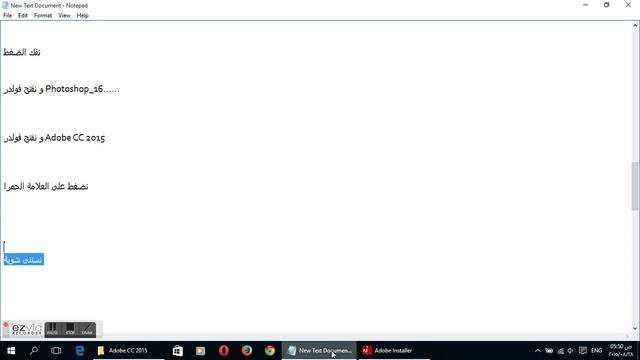Click the line containing Adobe CC 2015

(54, 138)
